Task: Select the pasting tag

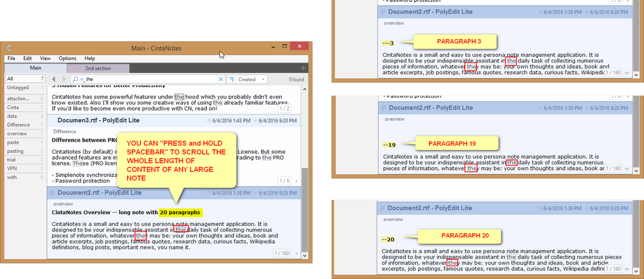Action: click(x=25, y=151)
